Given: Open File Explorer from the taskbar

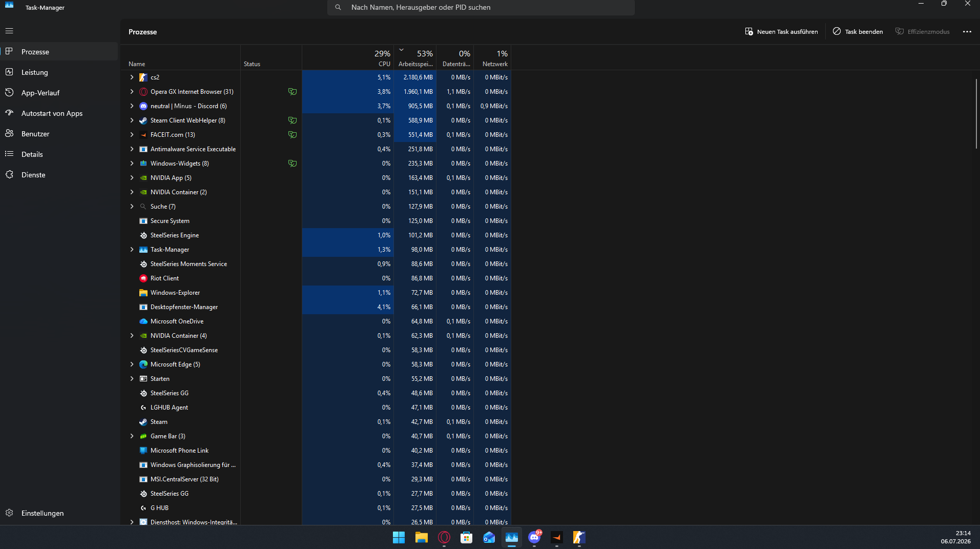Looking at the screenshot, I should [x=422, y=537].
